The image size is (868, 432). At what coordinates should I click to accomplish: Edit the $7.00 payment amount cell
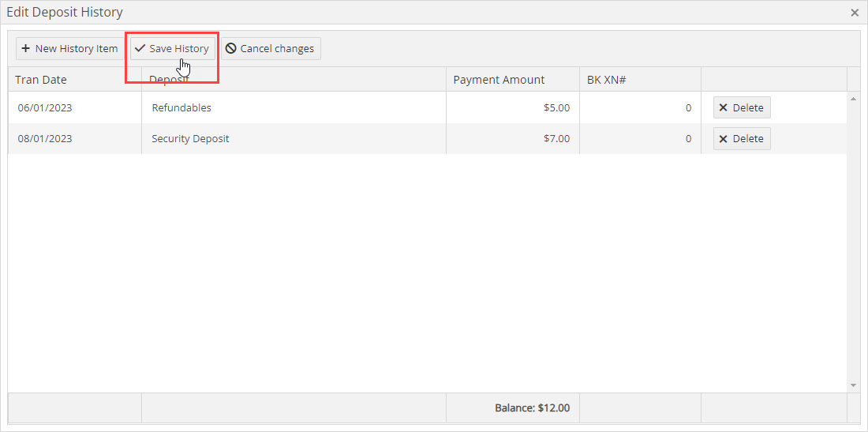pyautogui.click(x=556, y=138)
